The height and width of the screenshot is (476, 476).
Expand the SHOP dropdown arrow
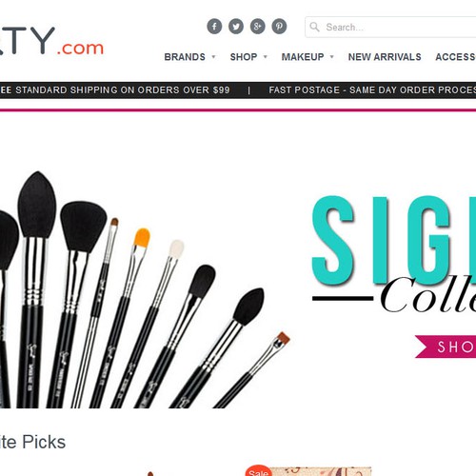pos(266,57)
